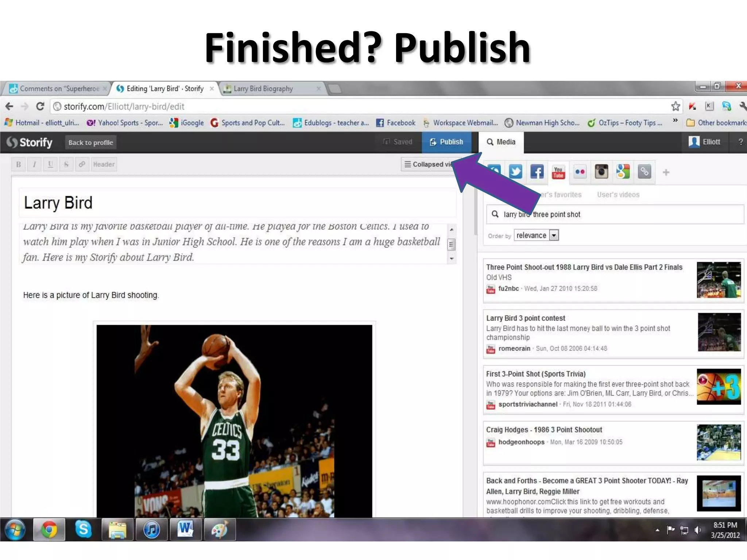
Task: Select the Twitter media source icon
Action: click(x=515, y=172)
